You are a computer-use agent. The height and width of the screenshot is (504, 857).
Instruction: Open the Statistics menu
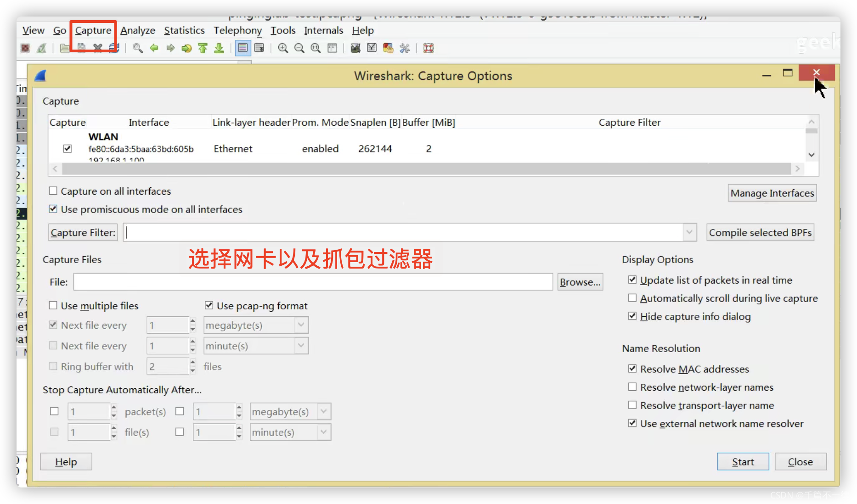click(184, 30)
